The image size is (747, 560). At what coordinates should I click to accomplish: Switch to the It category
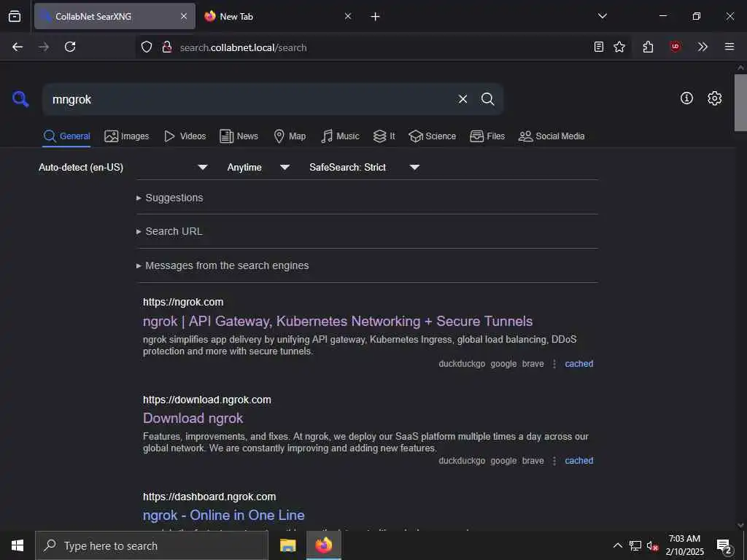click(384, 136)
